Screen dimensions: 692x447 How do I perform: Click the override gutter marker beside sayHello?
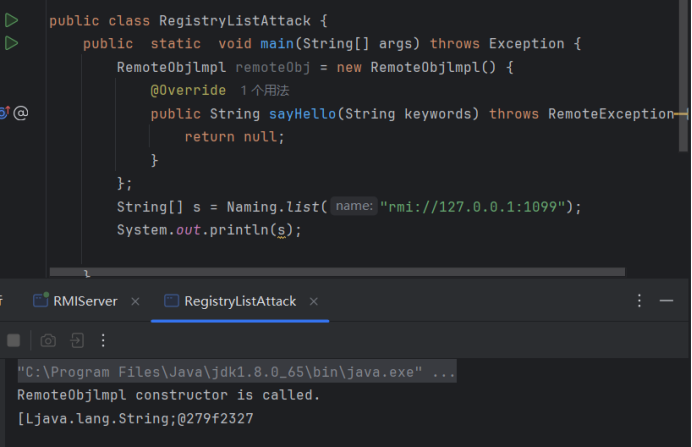(x=3, y=113)
